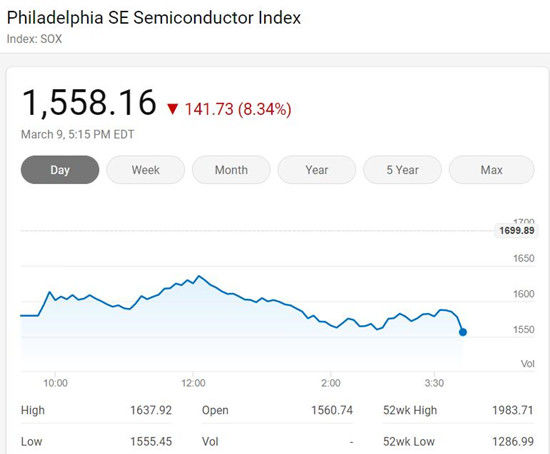Screen dimensions: 550x454
Task: Switch chart to Year view
Action: coord(317,170)
